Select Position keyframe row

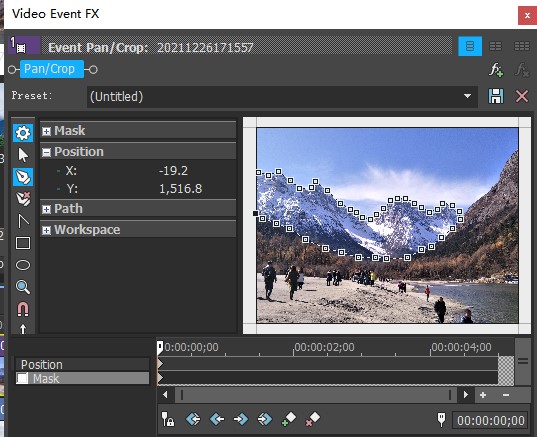pos(82,364)
